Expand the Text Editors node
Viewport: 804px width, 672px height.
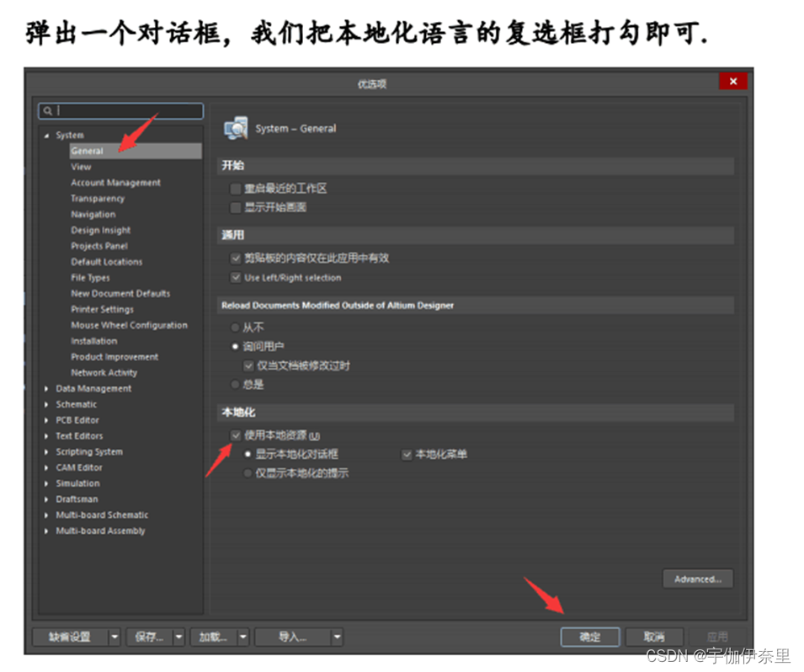click(x=46, y=436)
